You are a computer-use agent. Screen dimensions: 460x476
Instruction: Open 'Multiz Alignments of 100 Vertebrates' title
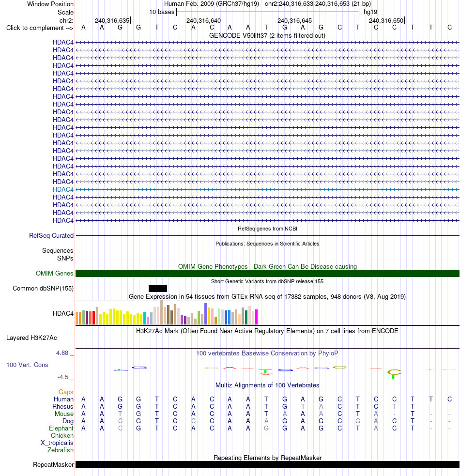click(267, 385)
